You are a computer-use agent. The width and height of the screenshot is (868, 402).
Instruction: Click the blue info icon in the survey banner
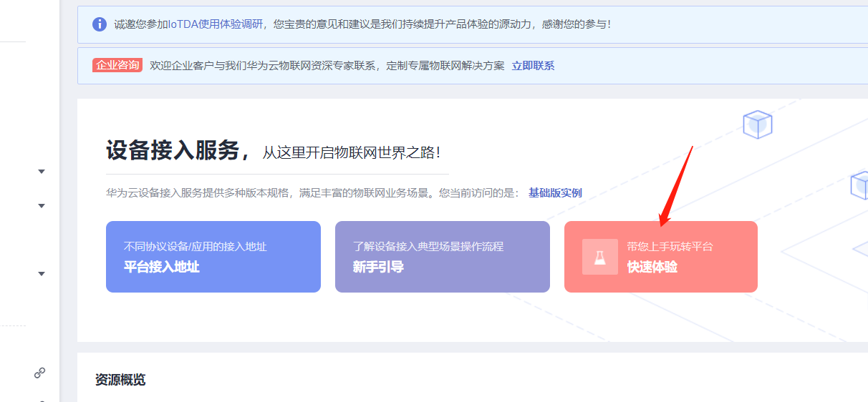[100, 24]
